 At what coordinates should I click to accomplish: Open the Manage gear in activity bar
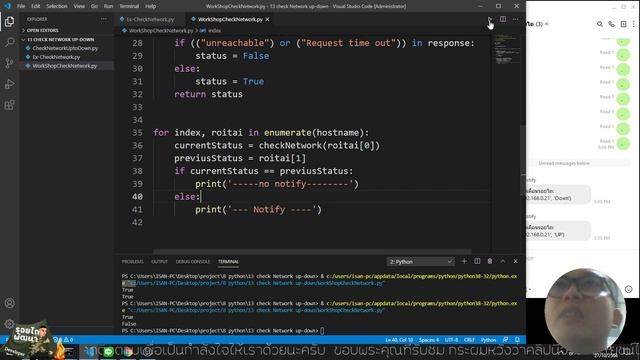coord(9,324)
